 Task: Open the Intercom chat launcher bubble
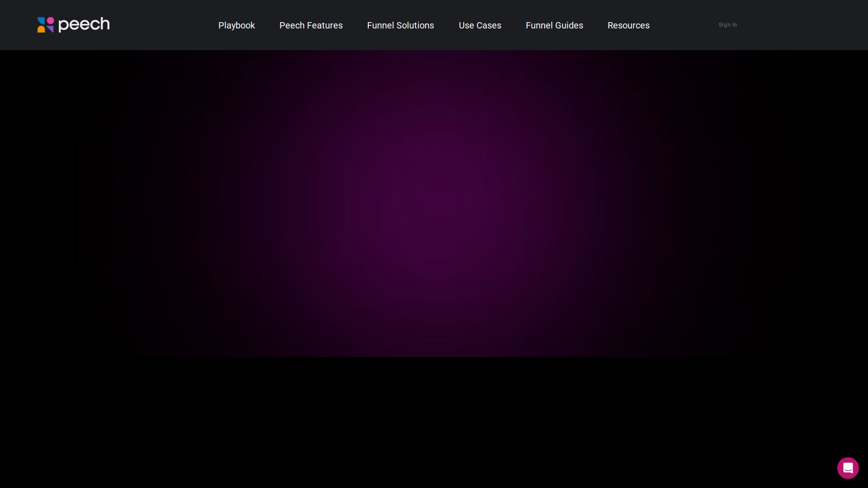click(848, 468)
